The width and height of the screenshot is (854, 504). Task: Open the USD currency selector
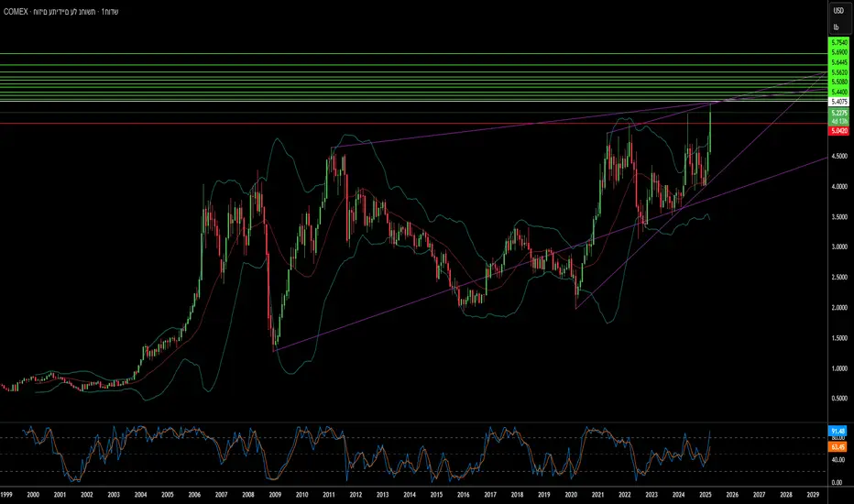point(838,11)
